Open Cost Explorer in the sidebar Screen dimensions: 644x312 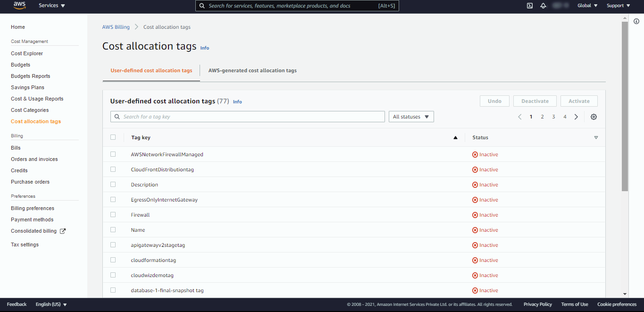point(27,53)
